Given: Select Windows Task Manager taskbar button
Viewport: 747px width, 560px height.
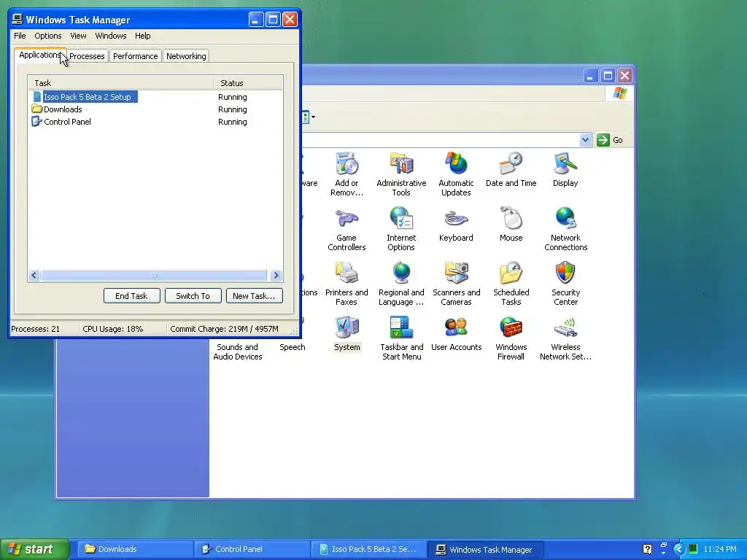Looking at the screenshot, I should [485, 549].
